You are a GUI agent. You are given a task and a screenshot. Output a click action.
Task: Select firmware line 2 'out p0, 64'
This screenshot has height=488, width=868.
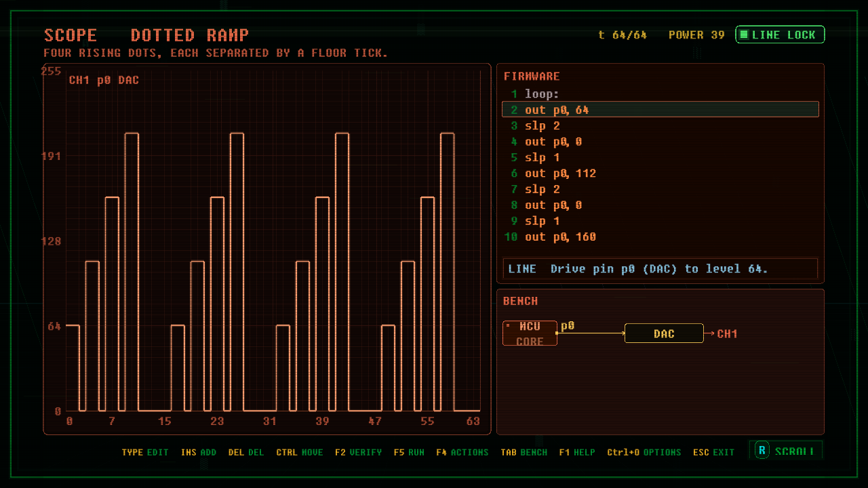(660, 110)
